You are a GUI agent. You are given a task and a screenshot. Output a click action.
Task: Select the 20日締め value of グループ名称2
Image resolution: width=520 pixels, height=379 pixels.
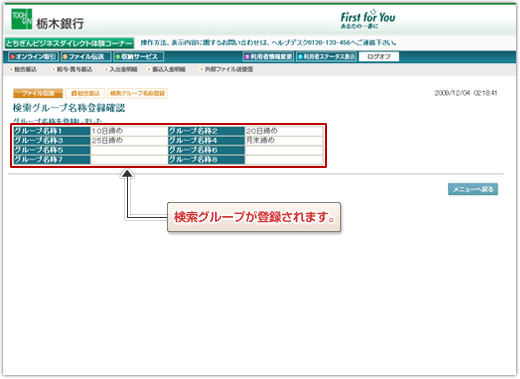coord(262,131)
